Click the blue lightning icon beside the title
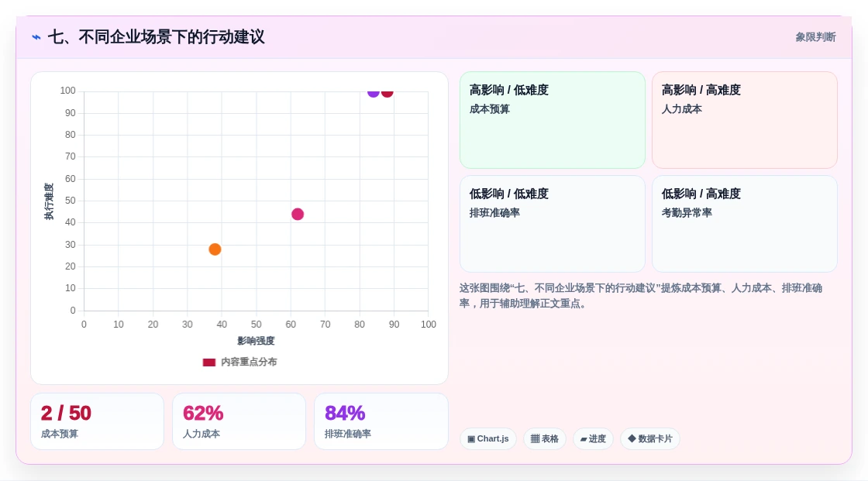 tap(36, 37)
